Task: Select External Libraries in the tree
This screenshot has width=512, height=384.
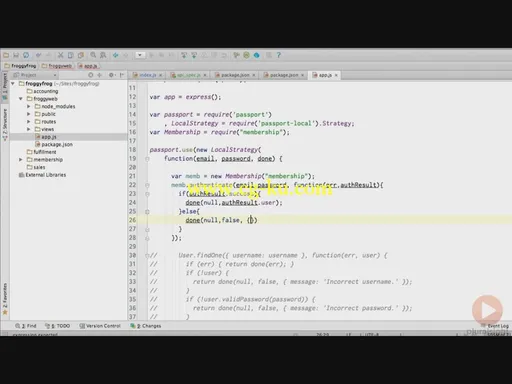Action: pos(42,175)
